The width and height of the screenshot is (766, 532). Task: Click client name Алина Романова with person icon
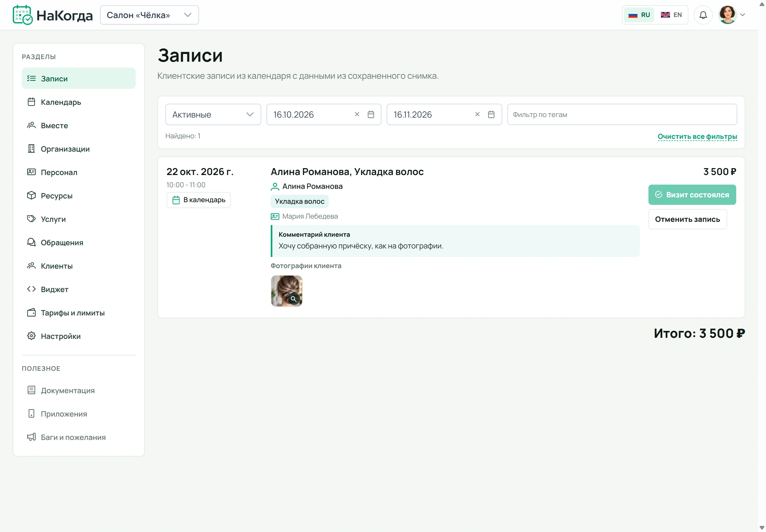click(307, 186)
